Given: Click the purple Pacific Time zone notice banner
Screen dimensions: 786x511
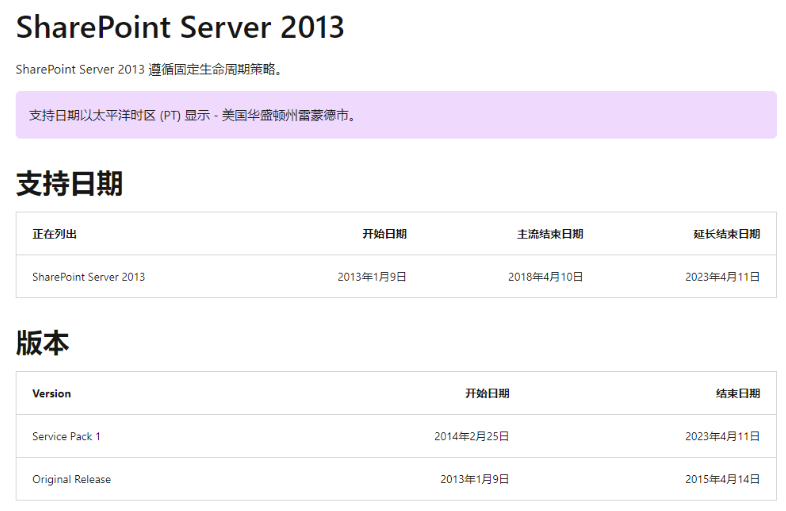Looking at the screenshot, I should point(396,115).
